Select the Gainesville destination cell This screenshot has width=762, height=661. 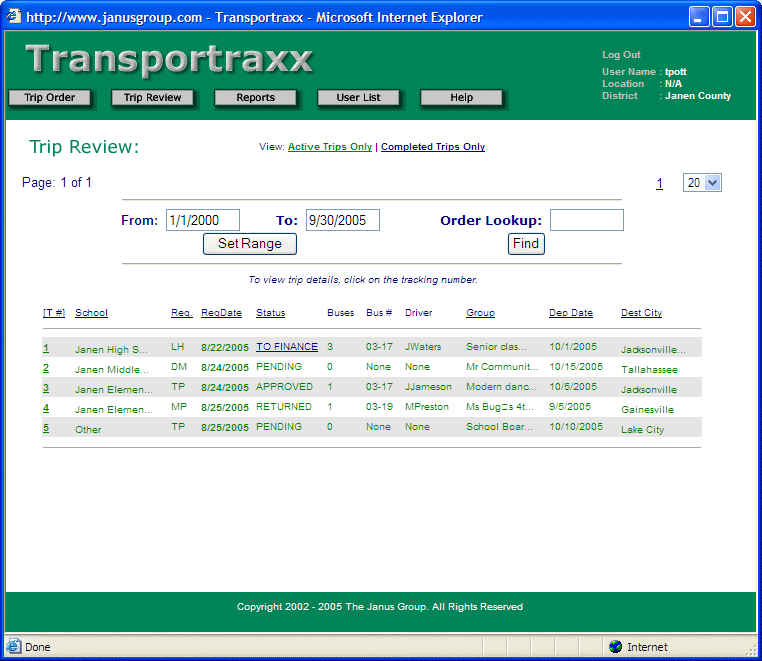(647, 410)
